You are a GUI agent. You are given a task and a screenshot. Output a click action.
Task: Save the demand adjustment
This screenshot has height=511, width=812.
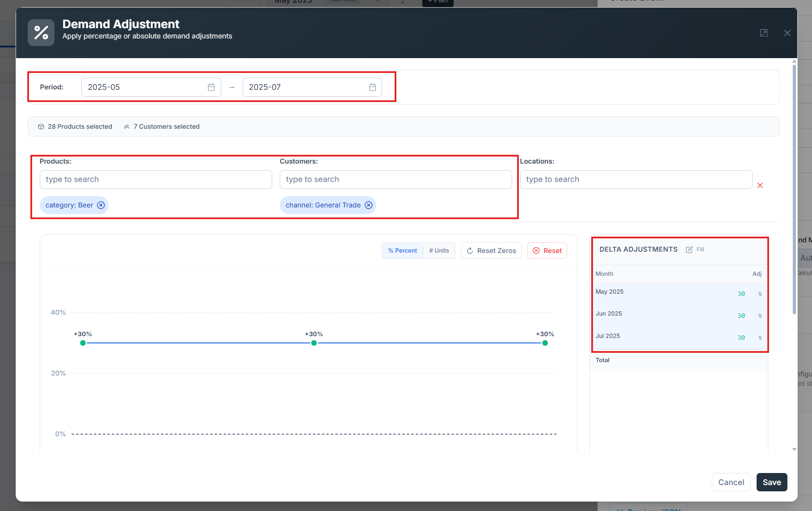pos(772,482)
